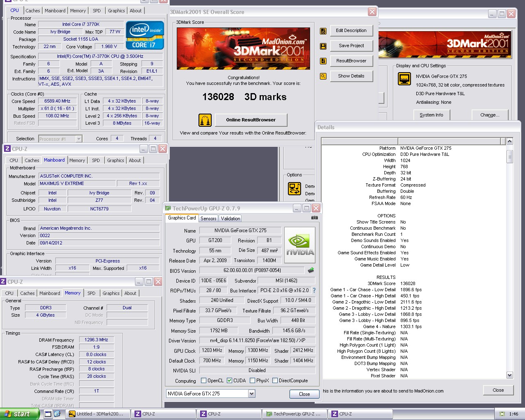Click the Edit Description button
This screenshot has height=420, width=525.
point(351,30)
